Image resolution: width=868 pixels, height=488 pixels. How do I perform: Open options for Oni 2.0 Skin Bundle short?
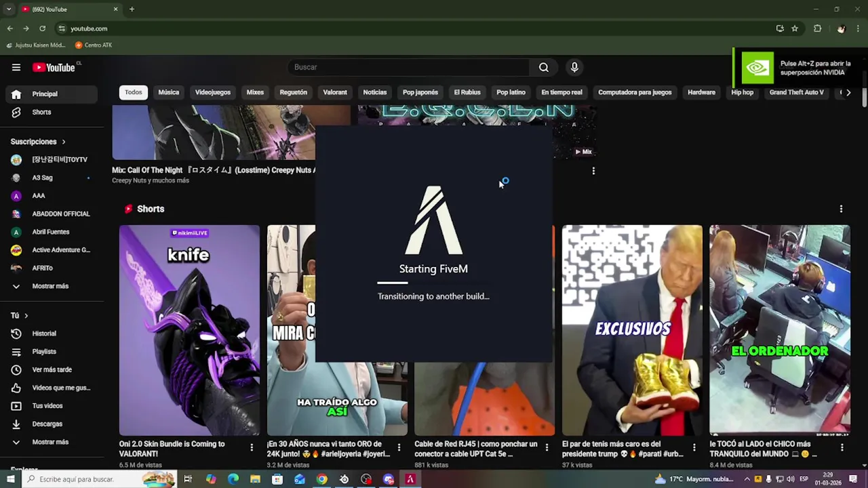[252, 447]
